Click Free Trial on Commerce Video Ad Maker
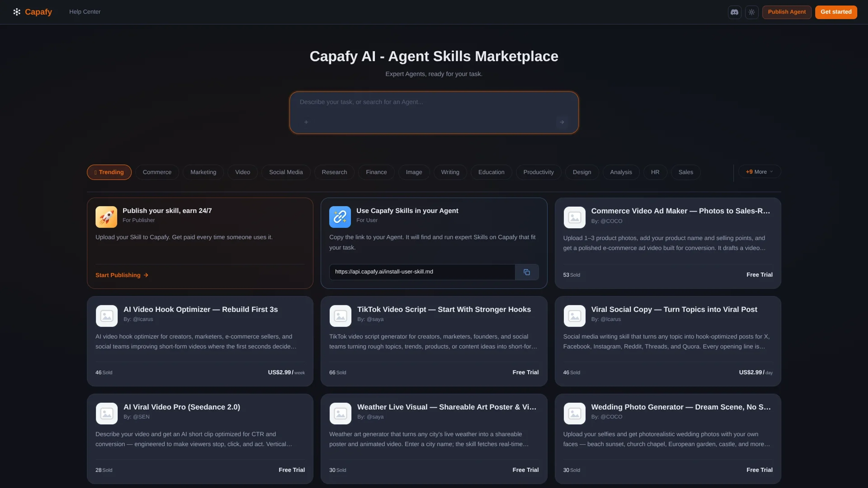Viewport: 868px width, 488px height. tap(759, 275)
